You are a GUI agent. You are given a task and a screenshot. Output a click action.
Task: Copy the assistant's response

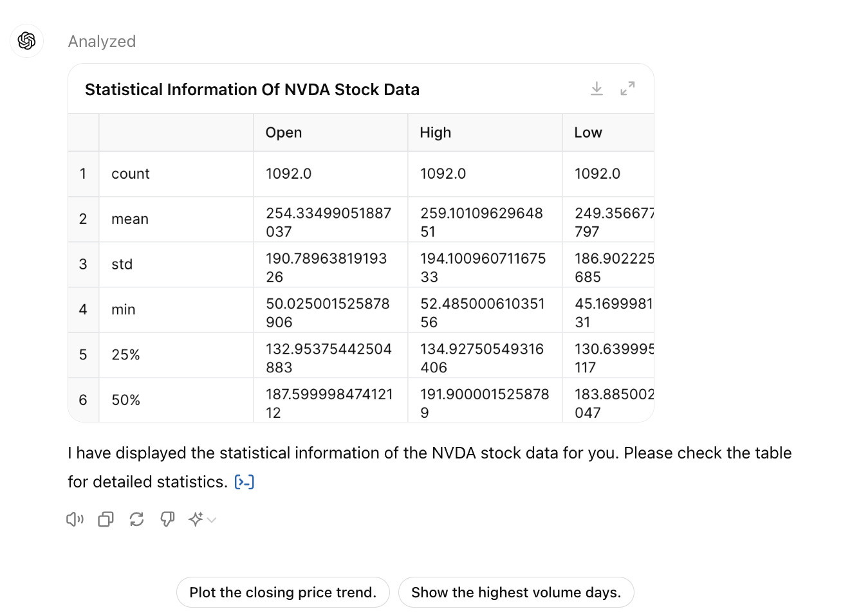tap(106, 519)
